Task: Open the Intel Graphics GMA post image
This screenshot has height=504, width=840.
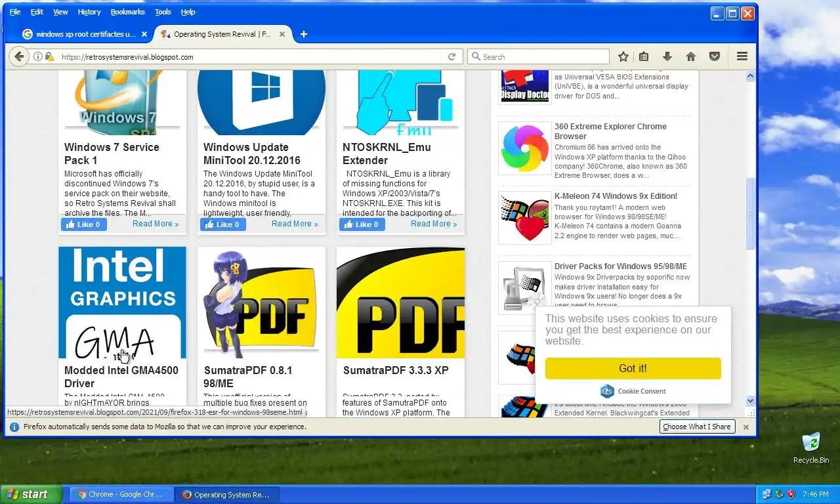Action: 122,303
